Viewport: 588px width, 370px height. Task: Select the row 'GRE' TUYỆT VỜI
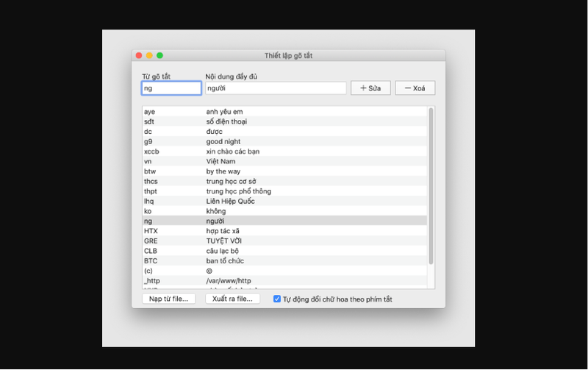[284, 241]
